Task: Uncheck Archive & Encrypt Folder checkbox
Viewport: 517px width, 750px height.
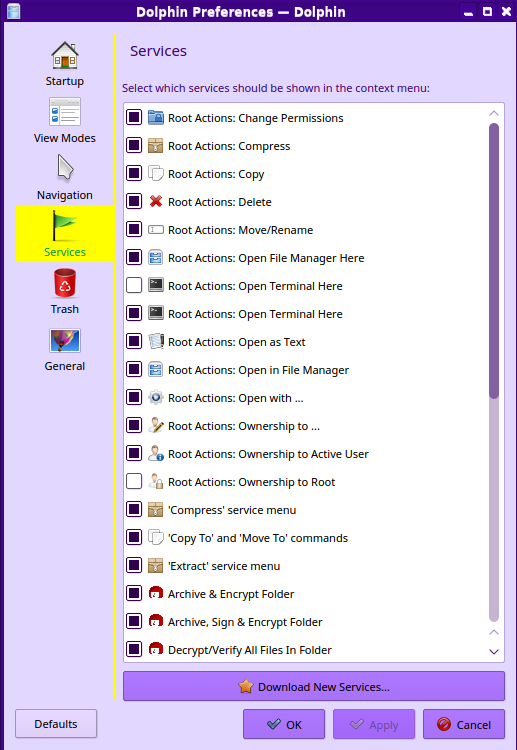Action: point(134,593)
